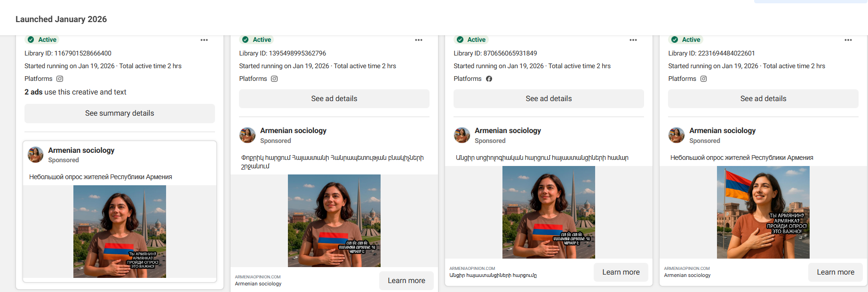Click See ad details for ad 1395498995362796
Screen dimensions: 868x292
[x=334, y=99]
